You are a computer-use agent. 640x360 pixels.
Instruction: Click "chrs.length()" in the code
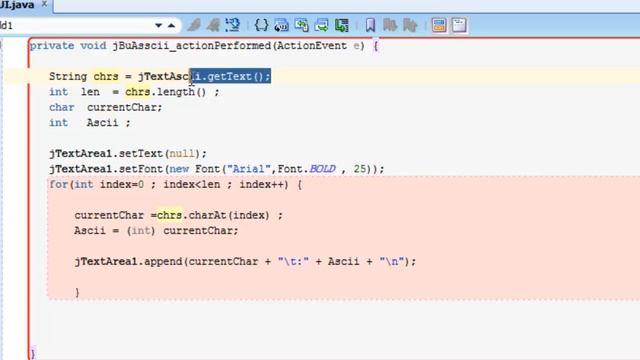coord(166,92)
